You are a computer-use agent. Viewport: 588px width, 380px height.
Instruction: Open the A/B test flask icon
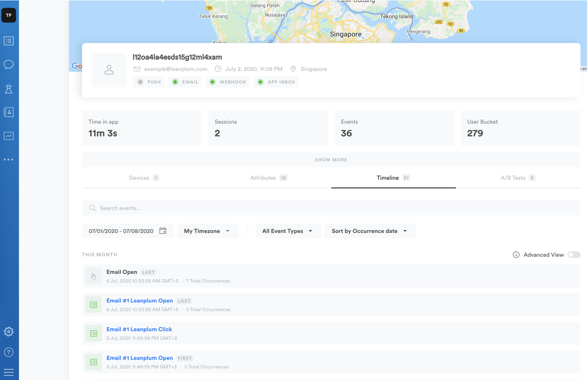tap(9, 89)
